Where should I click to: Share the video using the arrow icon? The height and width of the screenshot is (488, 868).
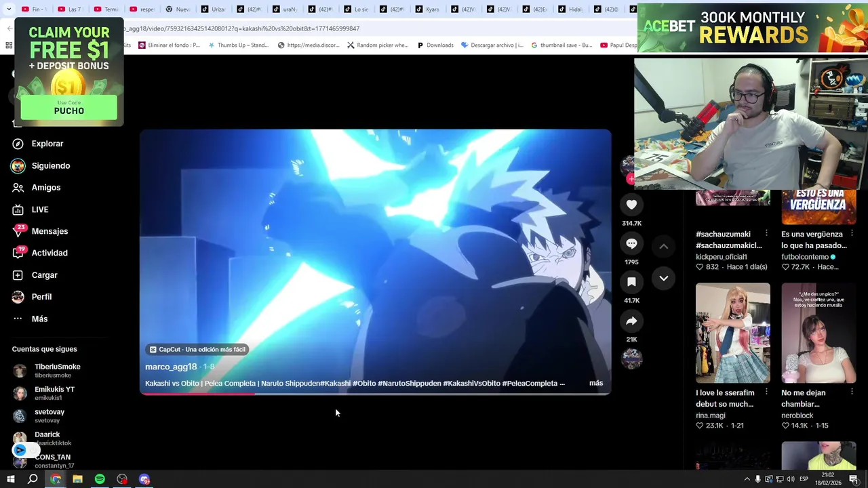(x=631, y=321)
